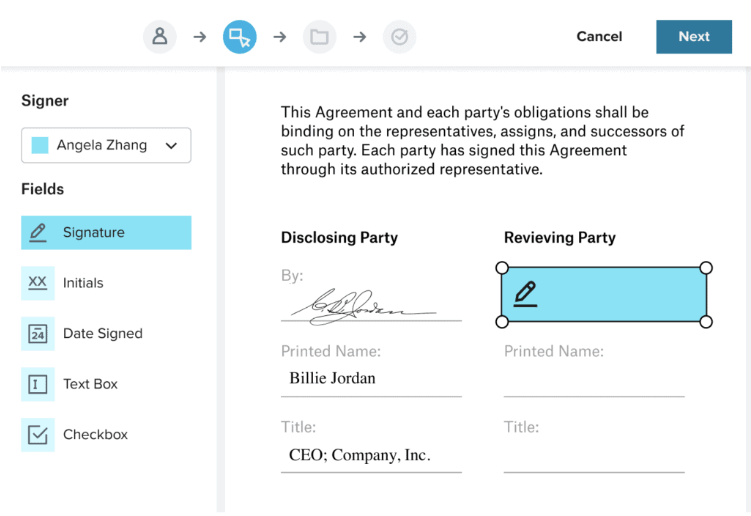The height and width of the screenshot is (516, 751).
Task: Go to the folder step icon
Action: [x=319, y=37]
